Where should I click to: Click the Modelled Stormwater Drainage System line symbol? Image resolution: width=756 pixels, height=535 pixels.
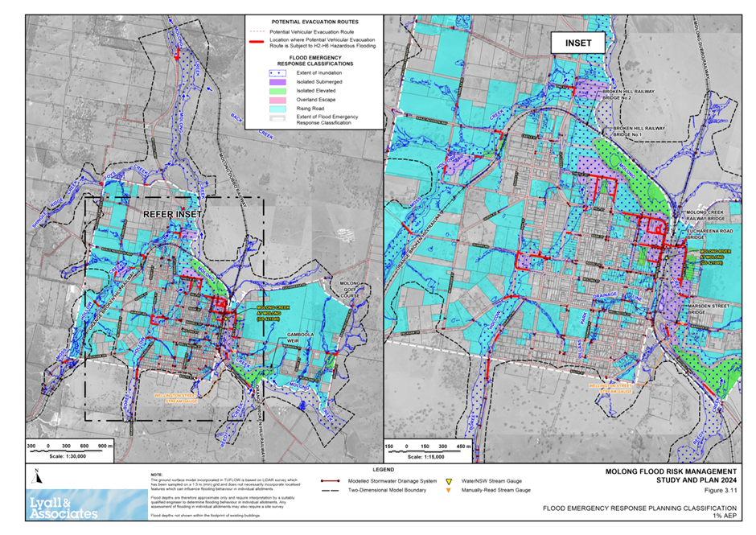(331, 481)
